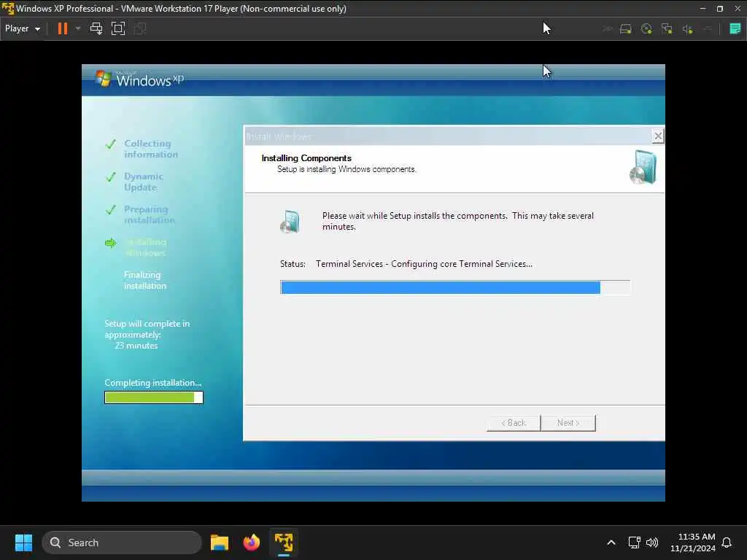Open volume control tray icon
Viewport: 747px width, 560px height.
click(x=652, y=542)
